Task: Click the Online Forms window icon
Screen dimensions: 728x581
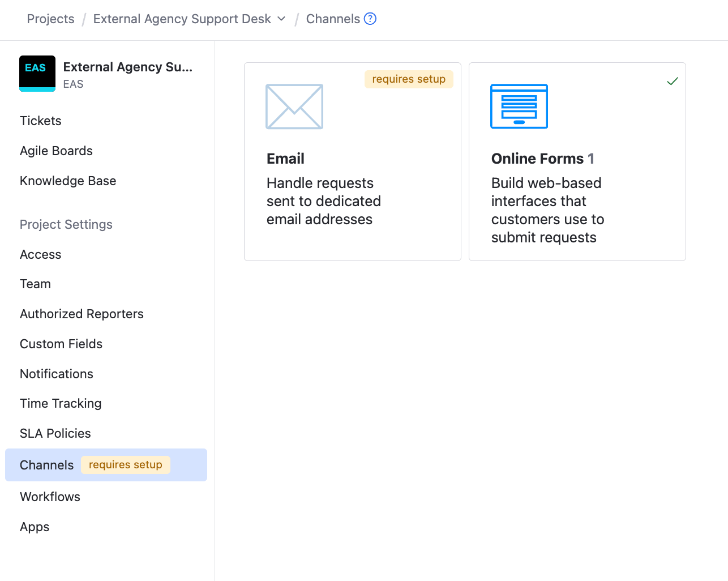Action: 519,106
